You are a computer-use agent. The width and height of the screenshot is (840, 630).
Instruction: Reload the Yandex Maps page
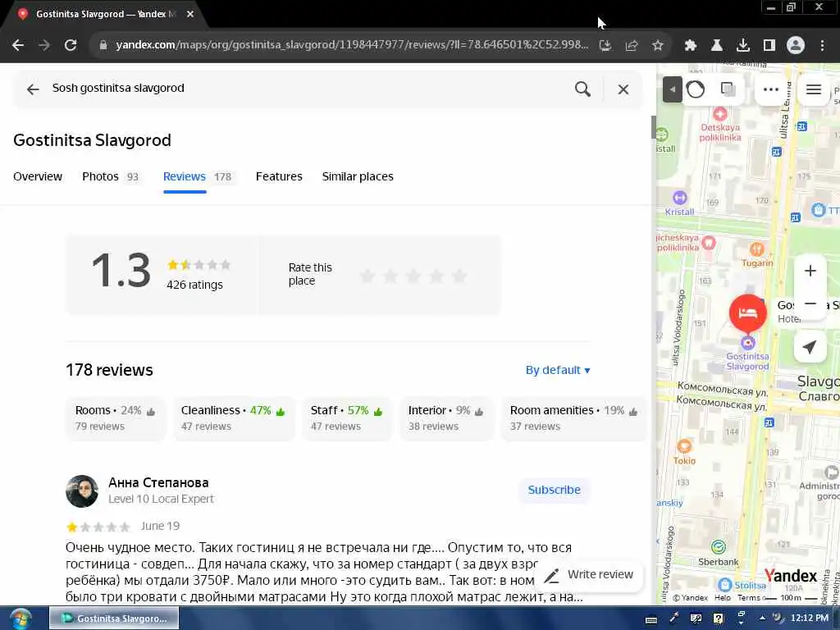coord(71,45)
